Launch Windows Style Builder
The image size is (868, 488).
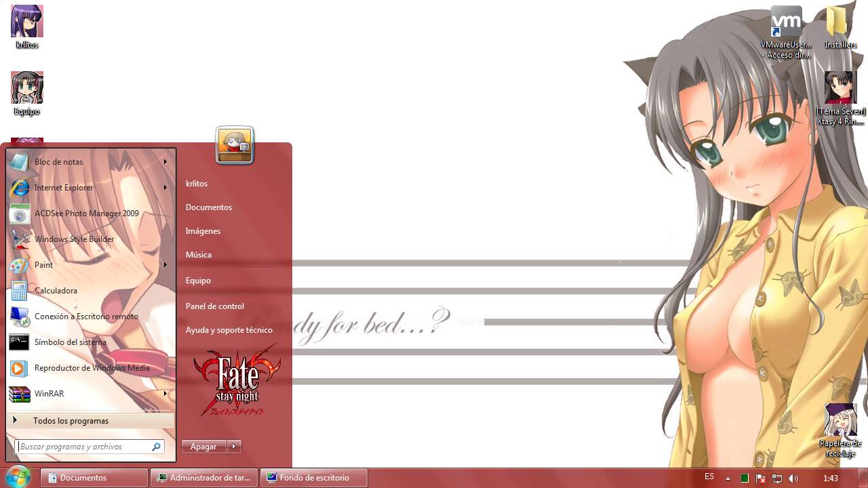coord(75,239)
